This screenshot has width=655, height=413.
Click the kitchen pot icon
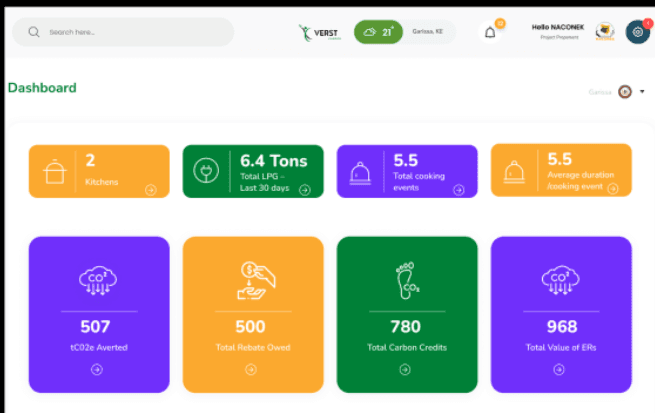point(54,172)
